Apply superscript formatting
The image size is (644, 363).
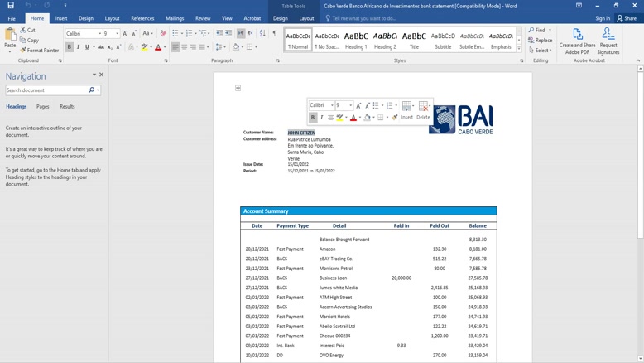(118, 47)
